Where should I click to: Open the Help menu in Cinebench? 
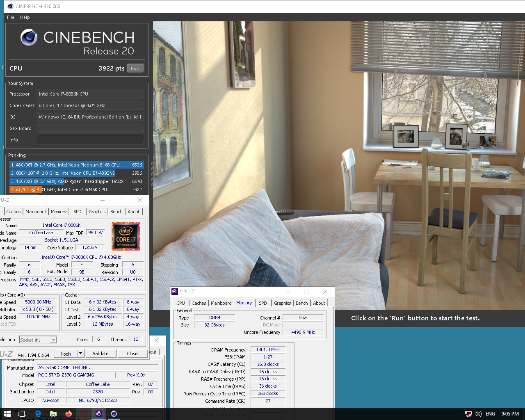[25, 17]
